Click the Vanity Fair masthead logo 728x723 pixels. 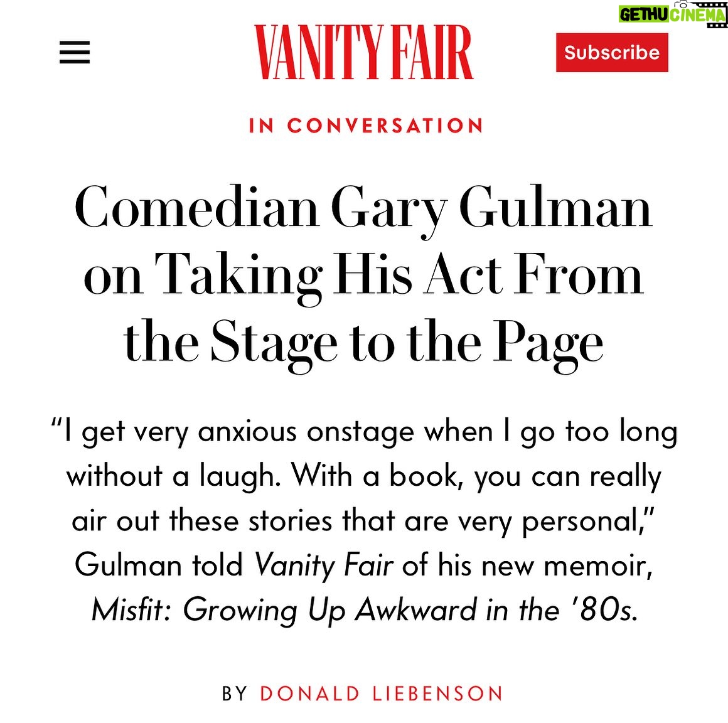click(x=363, y=53)
